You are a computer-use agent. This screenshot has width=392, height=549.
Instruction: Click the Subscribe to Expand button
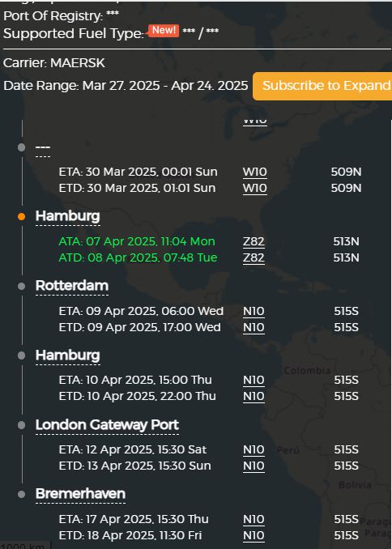point(322,86)
